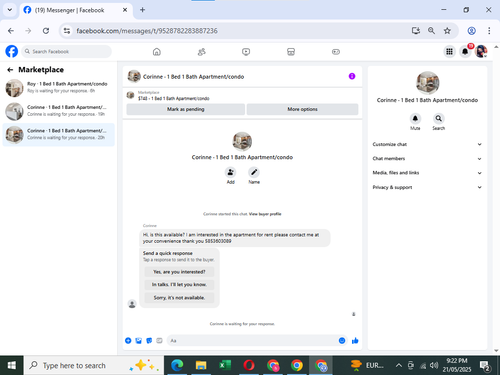This screenshot has width=500, height=375.
Task: Add people using the Add icon
Action: pos(231,172)
